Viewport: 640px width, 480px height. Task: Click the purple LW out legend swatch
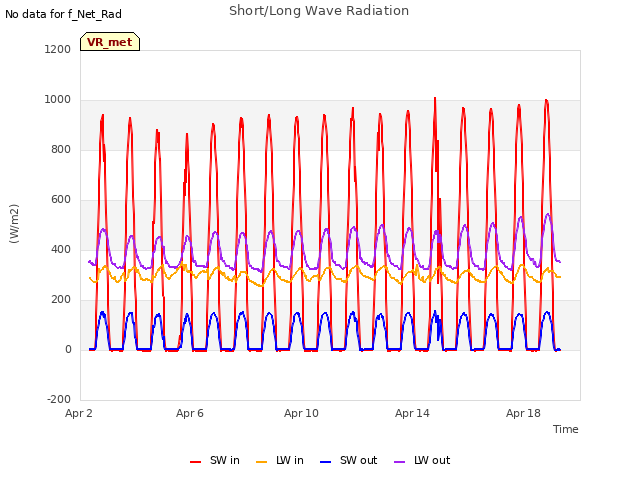click(400, 462)
